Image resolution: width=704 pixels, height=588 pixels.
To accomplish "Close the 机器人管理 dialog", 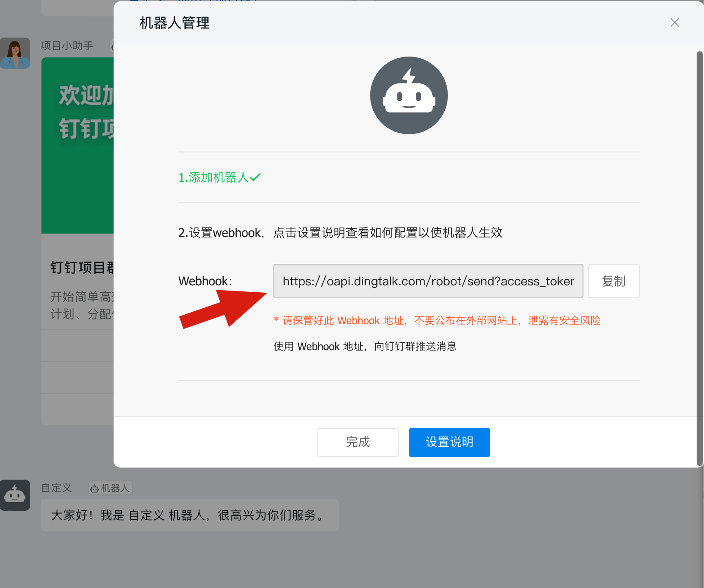I will (674, 22).
